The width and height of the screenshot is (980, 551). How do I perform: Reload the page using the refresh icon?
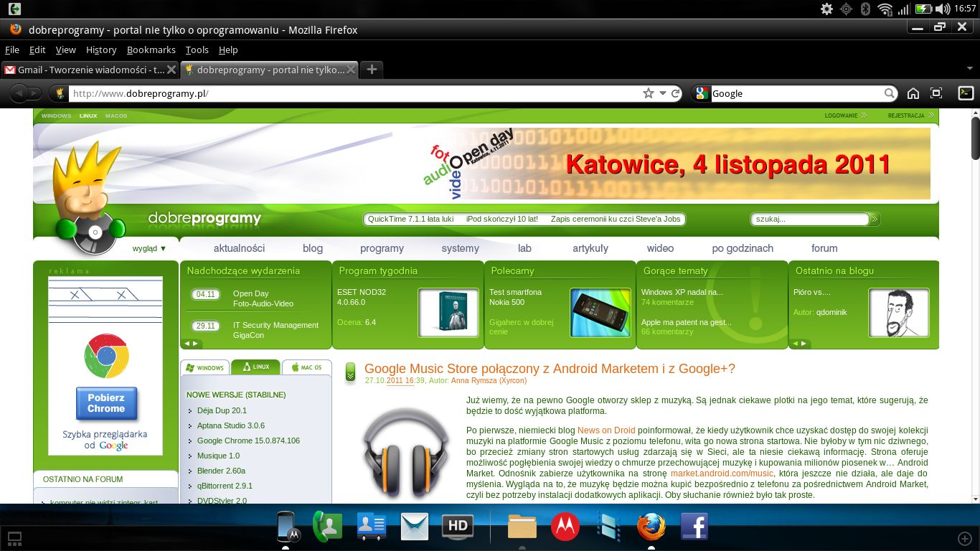(676, 93)
